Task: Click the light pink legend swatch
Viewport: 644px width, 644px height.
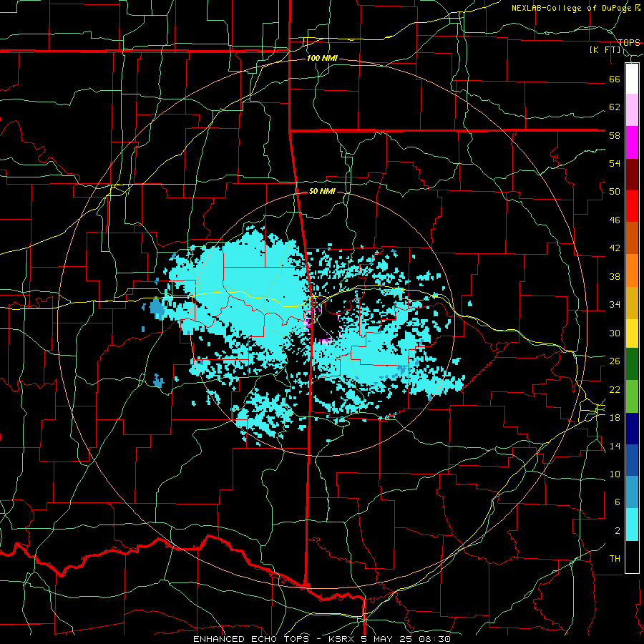Action: pyautogui.click(x=632, y=110)
